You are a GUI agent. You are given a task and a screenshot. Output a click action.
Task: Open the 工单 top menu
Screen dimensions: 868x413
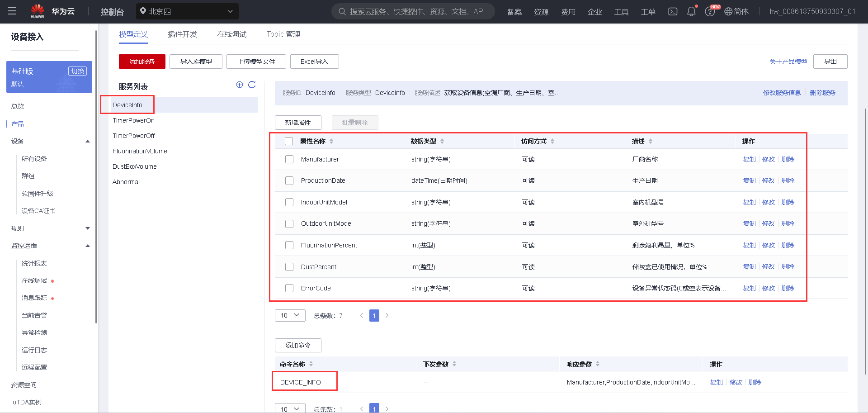pyautogui.click(x=648, y=12)
